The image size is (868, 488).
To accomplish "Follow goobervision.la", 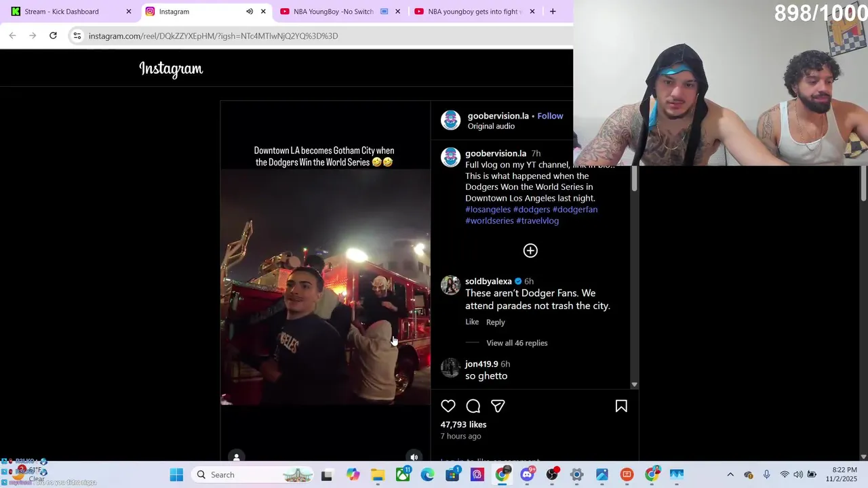I will point(550,116).
